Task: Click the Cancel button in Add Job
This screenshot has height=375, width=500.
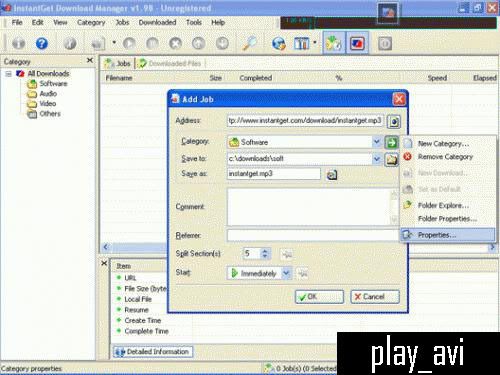Action: (375, 297)
